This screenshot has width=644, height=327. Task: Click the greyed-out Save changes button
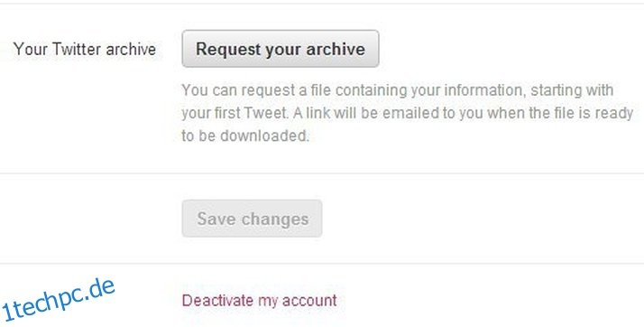pos(252,219)
